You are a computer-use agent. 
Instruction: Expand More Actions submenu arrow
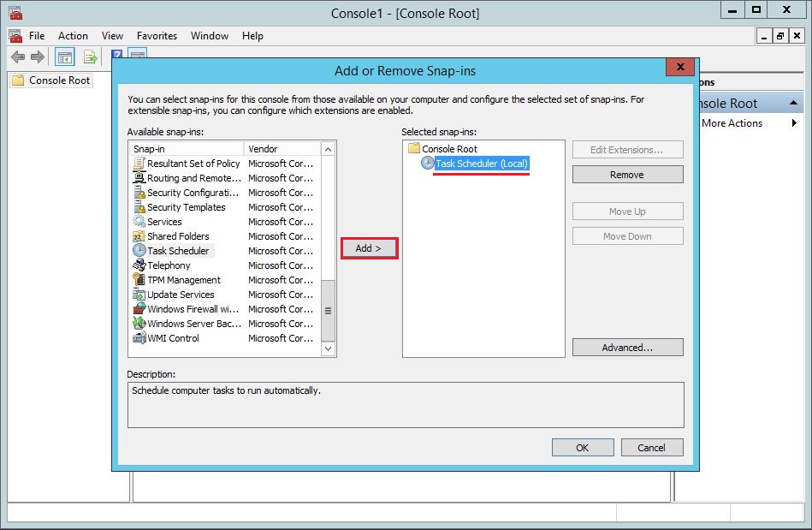(x=794, y=123)
